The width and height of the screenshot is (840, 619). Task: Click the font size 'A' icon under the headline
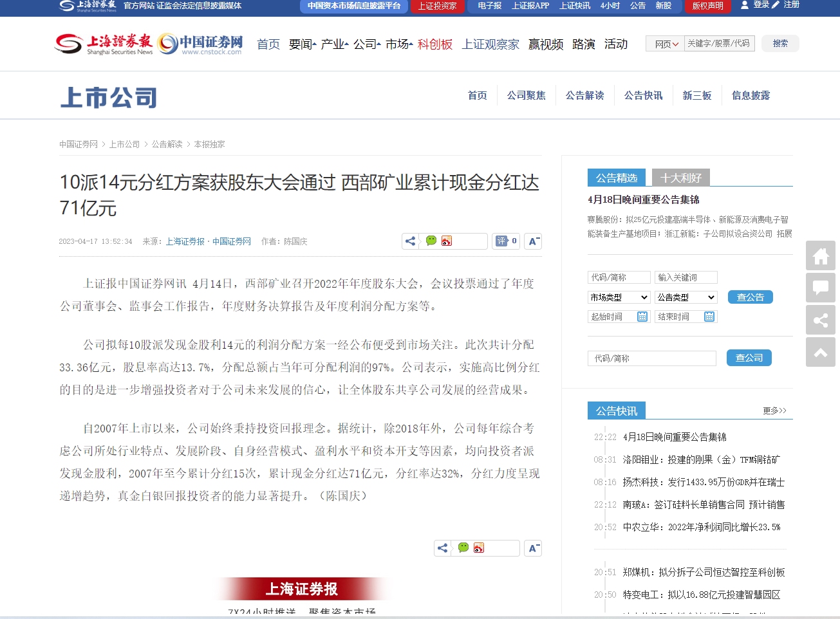[x=534, y=241]
